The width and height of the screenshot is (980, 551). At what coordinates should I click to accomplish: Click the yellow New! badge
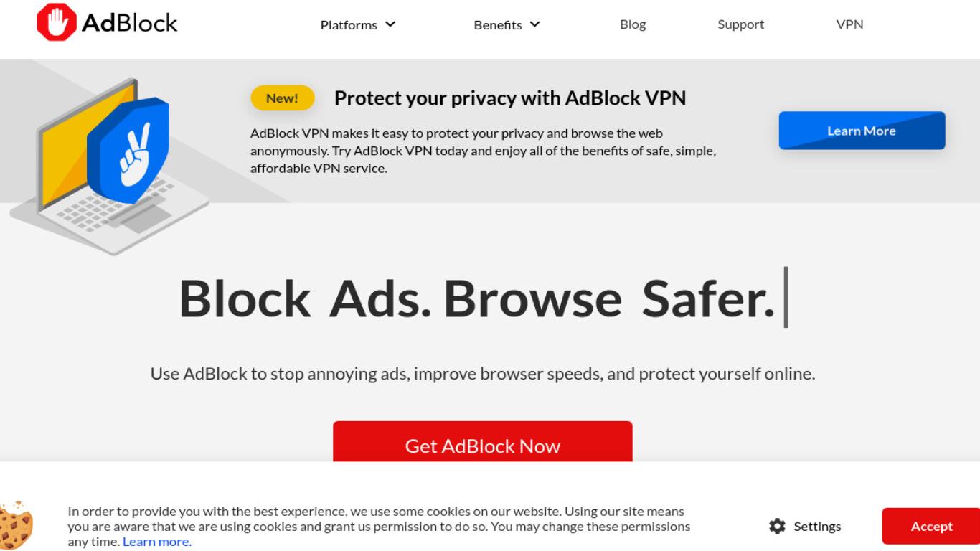tap(283, 98)
